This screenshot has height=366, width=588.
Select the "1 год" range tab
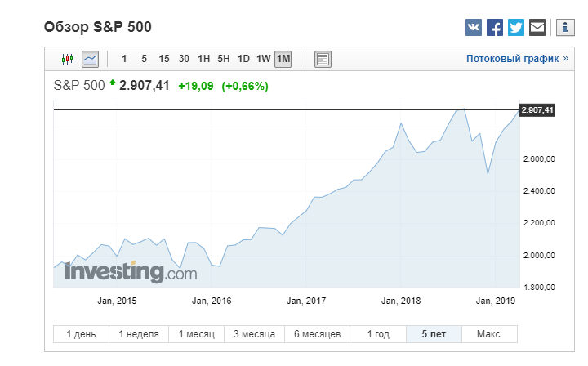click(378, 334)
